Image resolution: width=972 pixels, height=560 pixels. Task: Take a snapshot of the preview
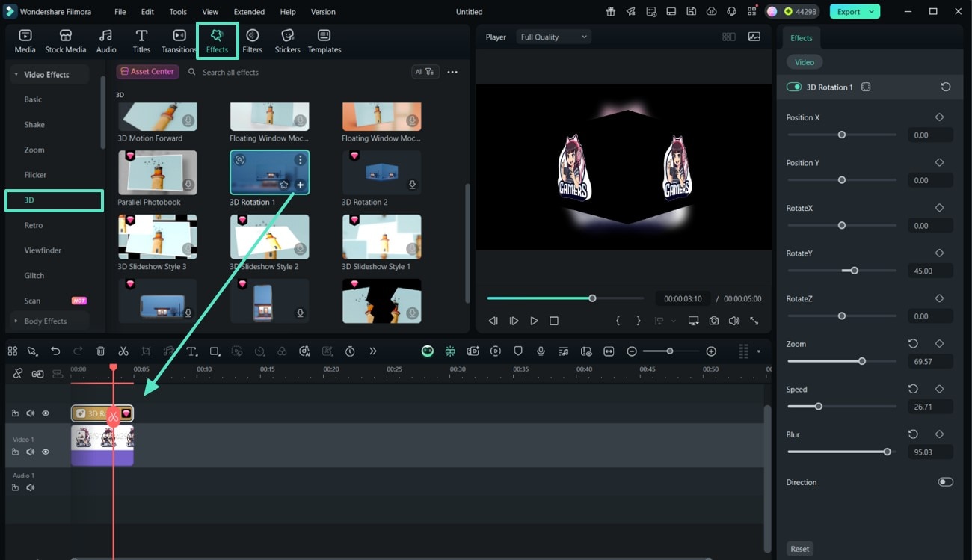pyautogui.click(x=714, y=321)
